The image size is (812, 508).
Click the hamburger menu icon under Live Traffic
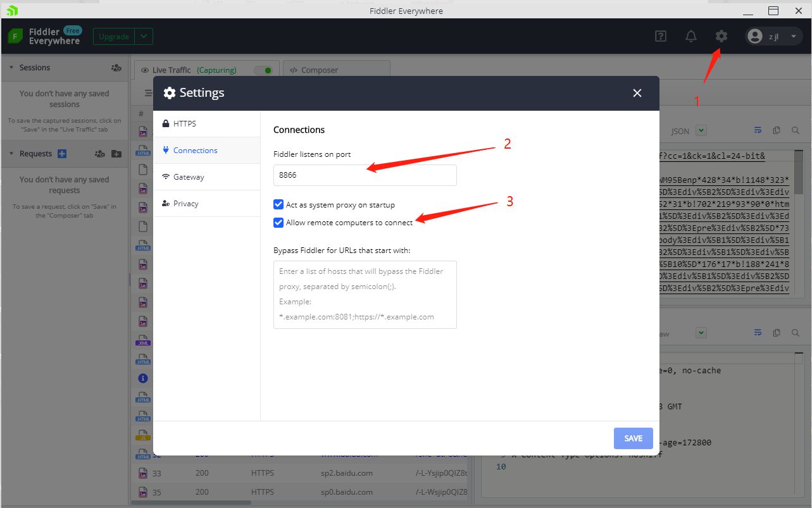149,93
